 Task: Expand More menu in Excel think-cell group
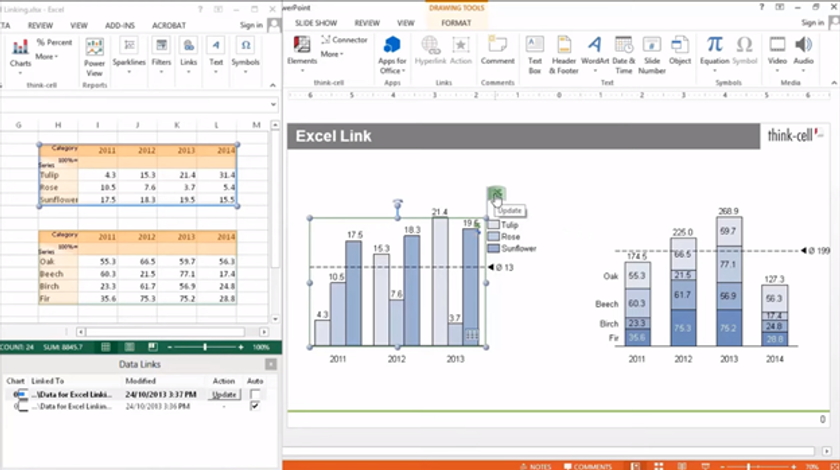point(47,56)
